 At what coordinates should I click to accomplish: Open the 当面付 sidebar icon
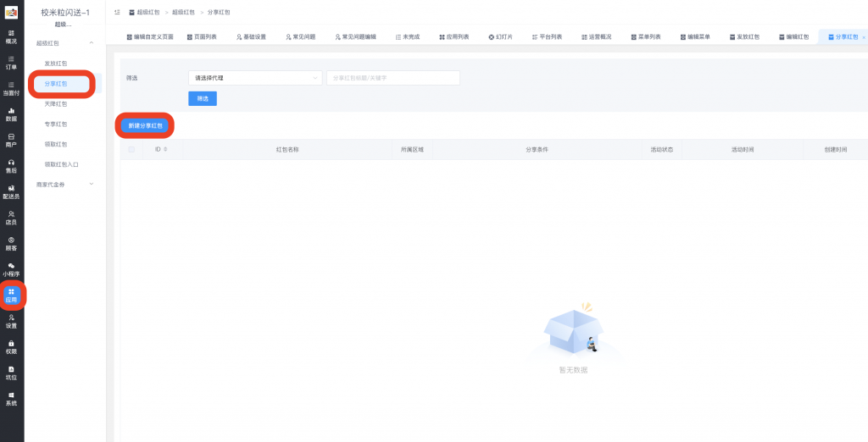pos(11,89)
